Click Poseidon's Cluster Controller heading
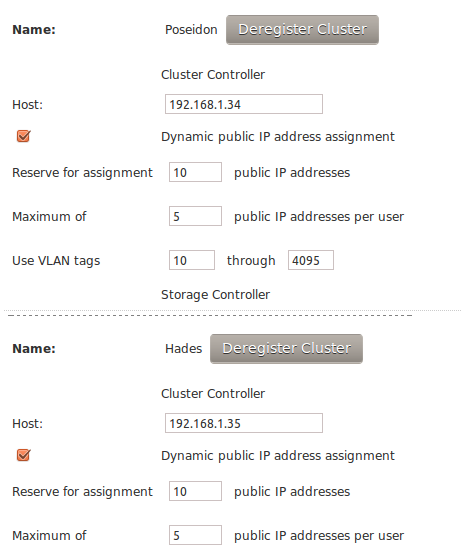Screen dimensions: 461x550 [x=213, y=75]
